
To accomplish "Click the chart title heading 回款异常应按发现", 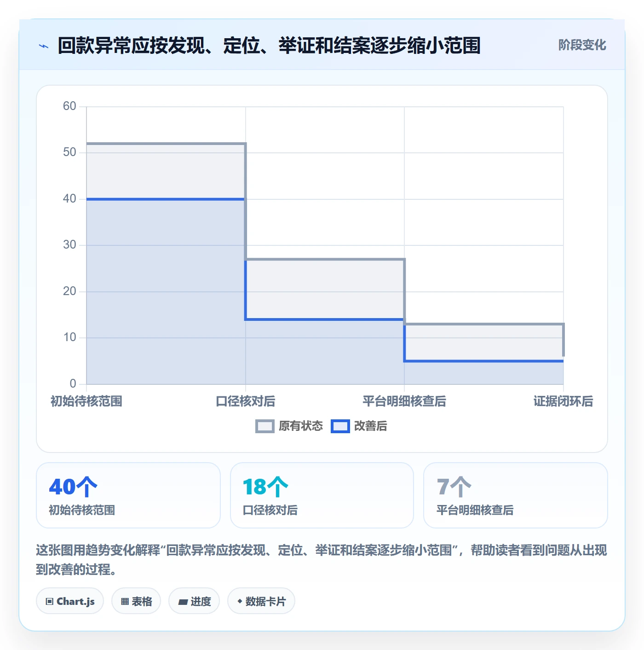I will [x=269, y=46].
